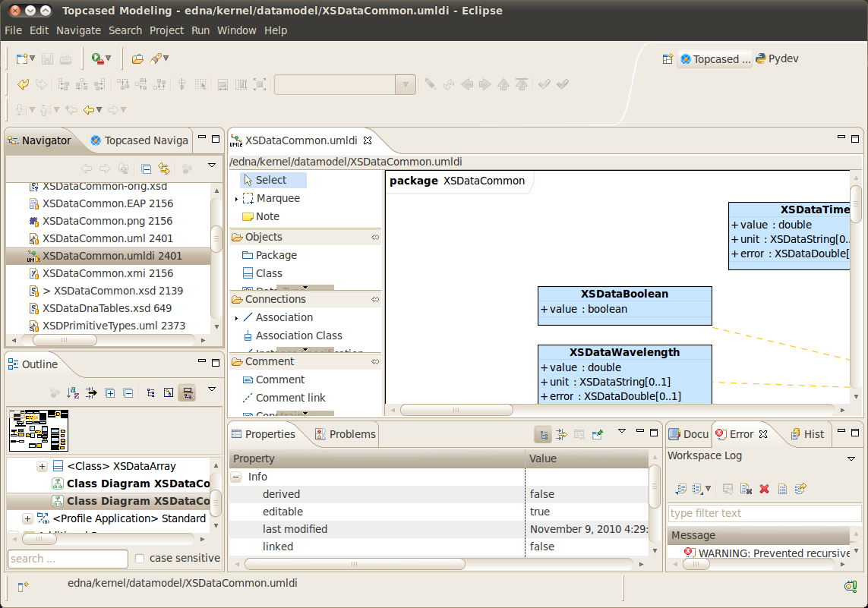Image resolution: width=868 pixels, height=608 pixels.
Task: Click the Message column header in Error log
Action: pyautogui.click(x=759, y=535)
